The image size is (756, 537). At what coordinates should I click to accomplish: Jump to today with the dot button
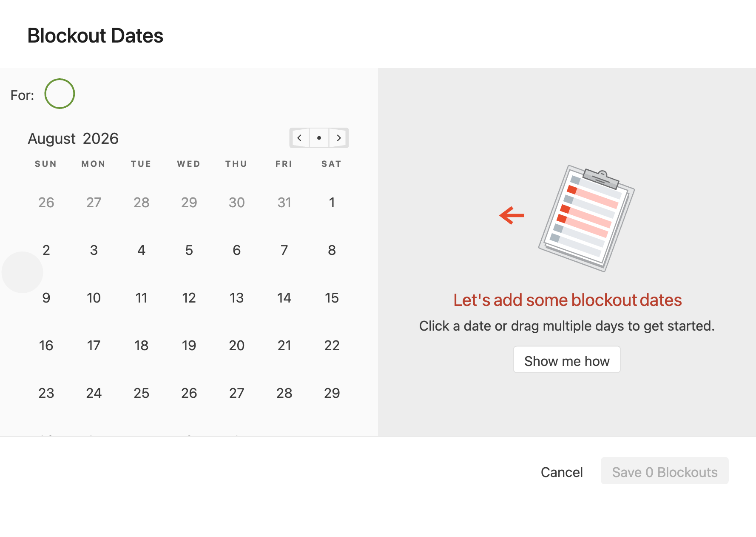(319, 138)
